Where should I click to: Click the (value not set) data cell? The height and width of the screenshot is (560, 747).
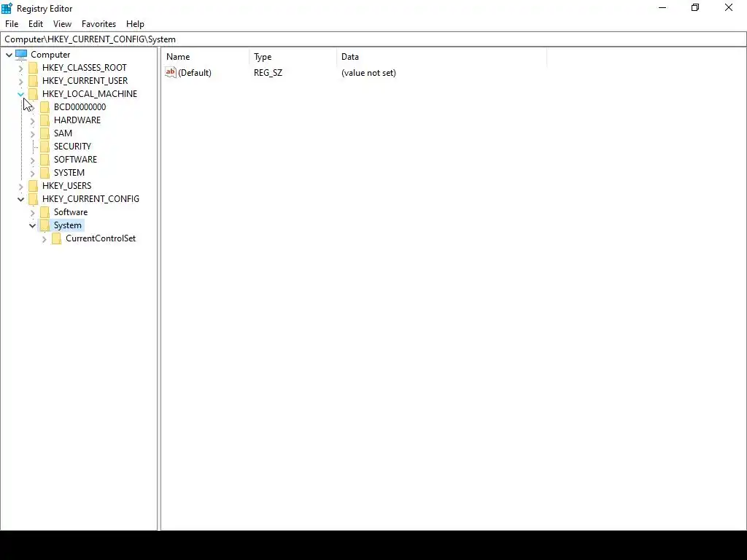click(368, 73)
